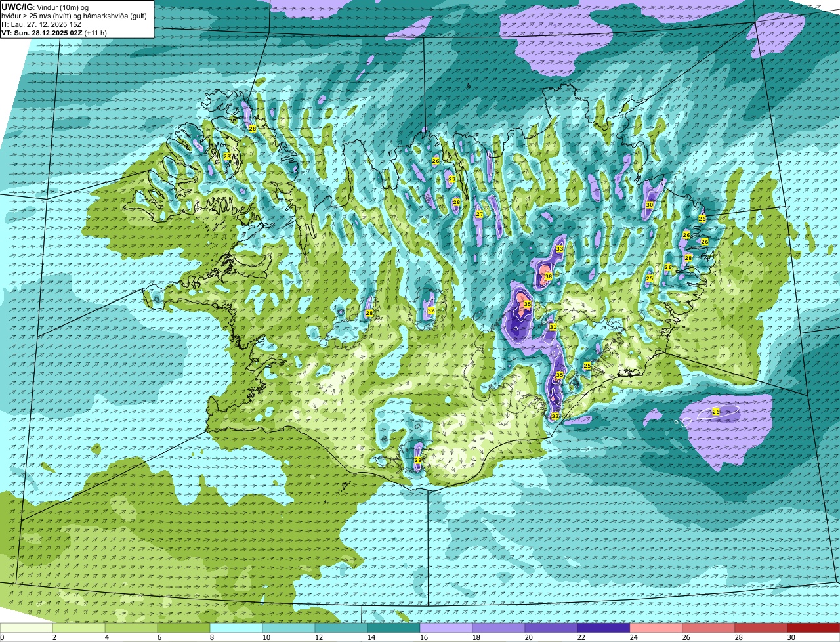The width and height of the screenshot is (840, 642).
Task: Click the yellow "38" peak gust label
Action: click(x=548, y=276)
